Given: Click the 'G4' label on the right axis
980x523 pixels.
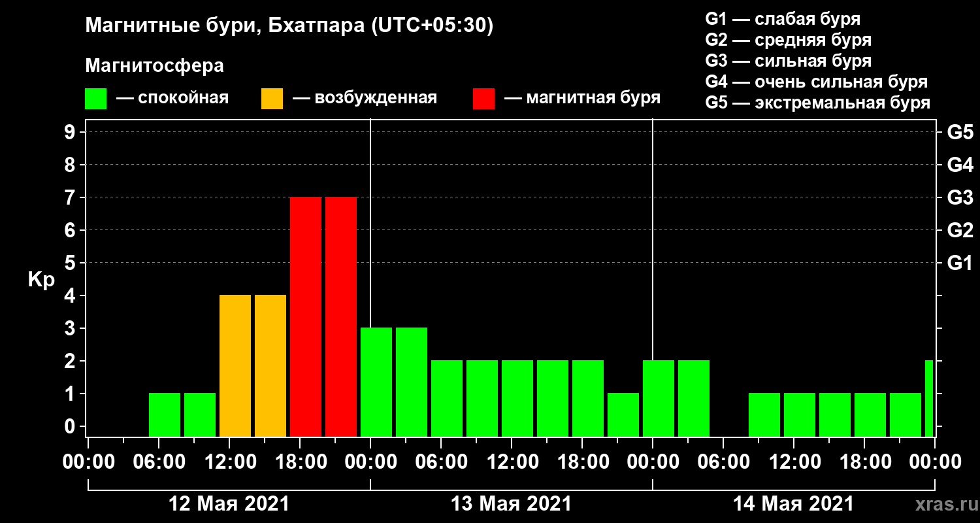Looking at the screenshot, I should pyautogui.click(x=960, y=165).
